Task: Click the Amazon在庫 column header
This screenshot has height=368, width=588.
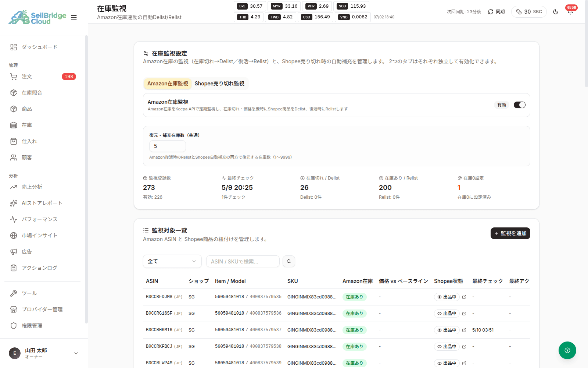Action: [358, 281]
